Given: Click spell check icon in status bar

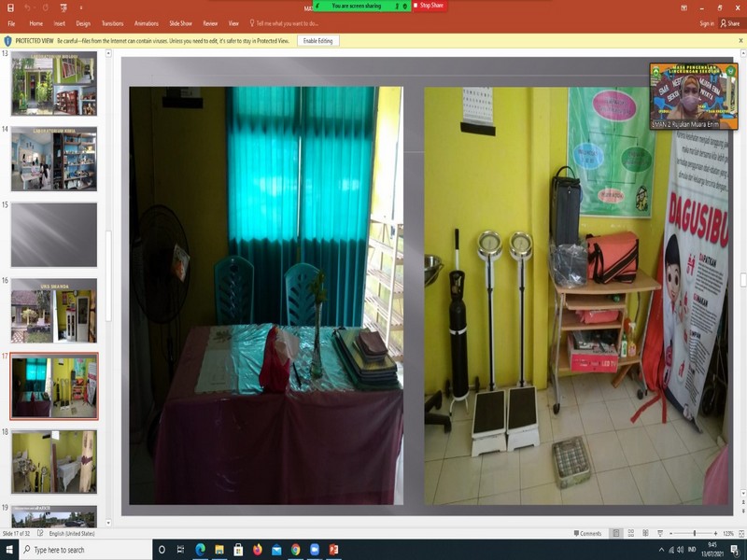Looking at the screenshot, I should [x=40, y=533].
